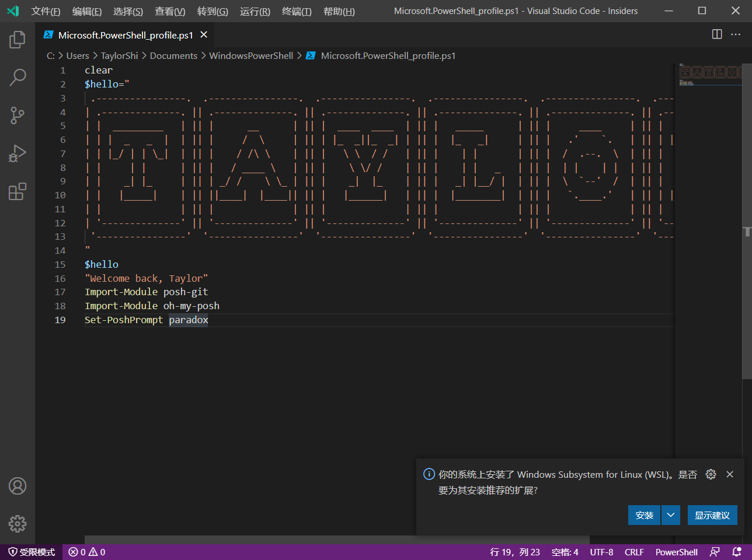Click the 安装 button in notification
Viewport: 752px width, 560px height.
point(645,515)
